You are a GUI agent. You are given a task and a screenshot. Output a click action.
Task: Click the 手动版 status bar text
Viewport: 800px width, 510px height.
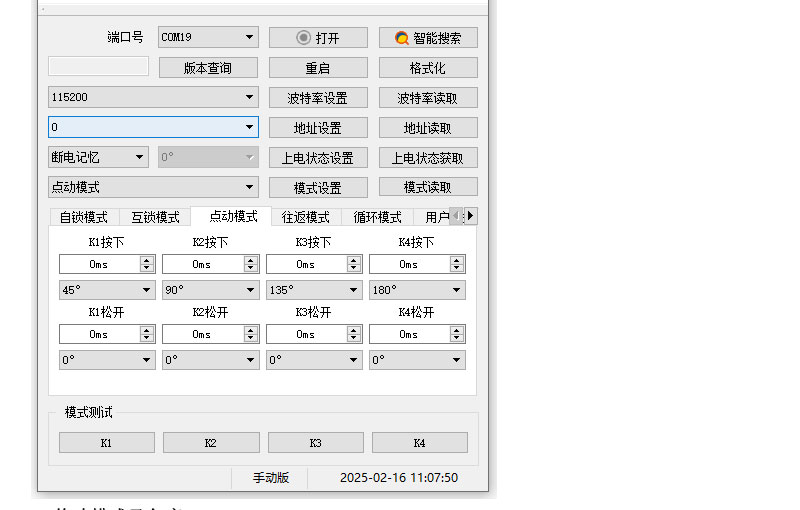271,478
